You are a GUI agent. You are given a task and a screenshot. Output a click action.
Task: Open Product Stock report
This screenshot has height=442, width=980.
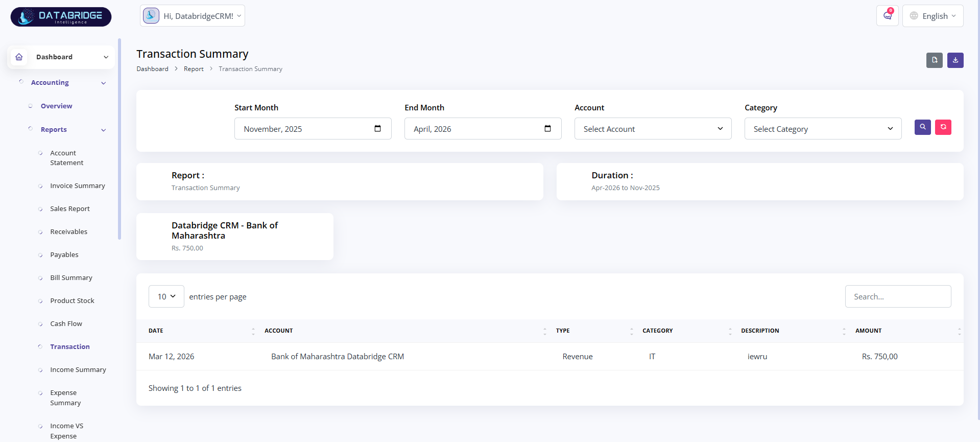[x=72, y=301]
